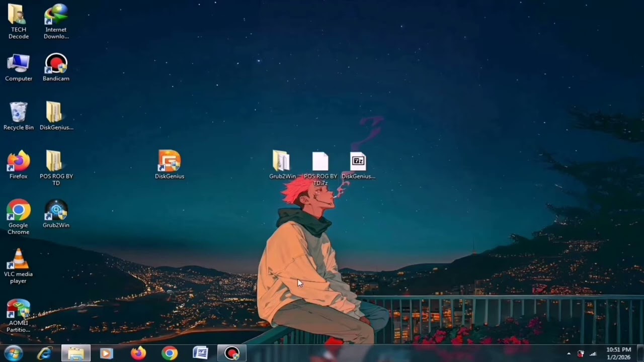This screenshot has height=362, width=644.
Task: Open Windows Explorer from the taskbar
Action: pyautogui.click(x=76, y=353)
